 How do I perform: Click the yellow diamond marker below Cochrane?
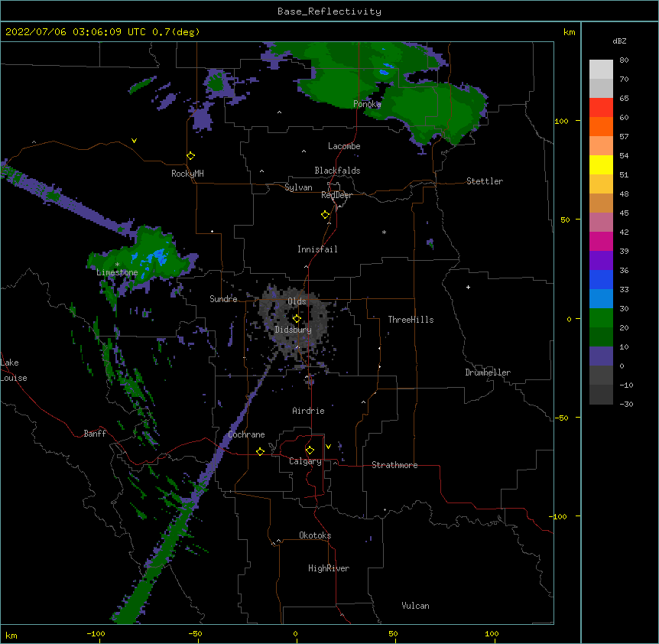(x=260, y=451)
